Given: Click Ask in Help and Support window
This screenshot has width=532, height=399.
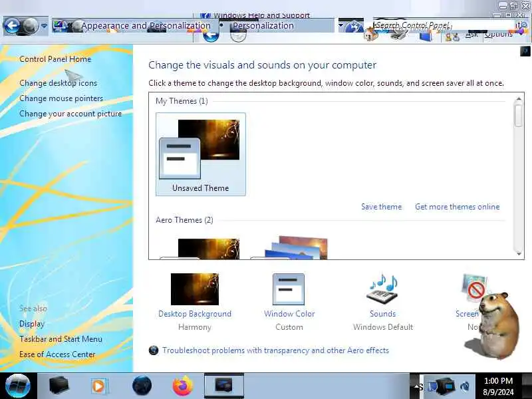Looking at the screenshot, I should click(471, 35).
